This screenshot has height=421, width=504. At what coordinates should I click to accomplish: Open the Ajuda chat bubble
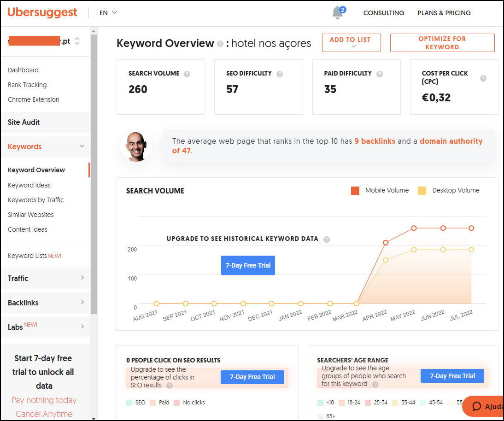coord(483,406)
